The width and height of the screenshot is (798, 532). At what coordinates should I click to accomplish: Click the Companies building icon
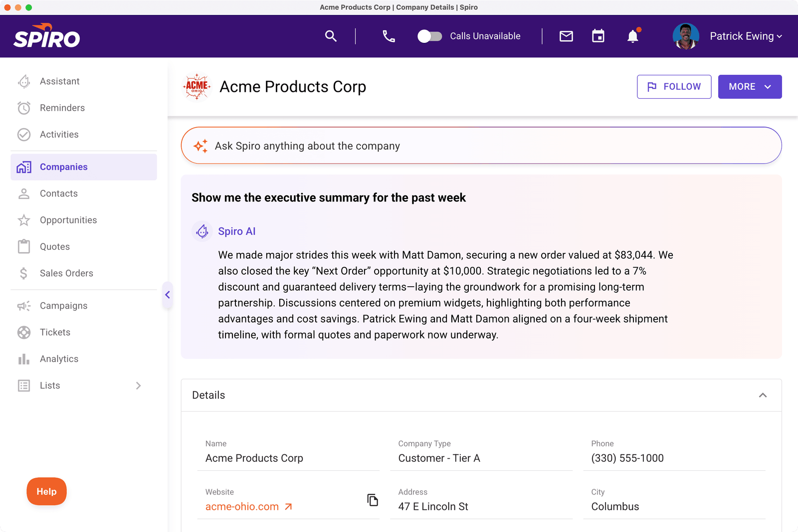coord(24,167)
